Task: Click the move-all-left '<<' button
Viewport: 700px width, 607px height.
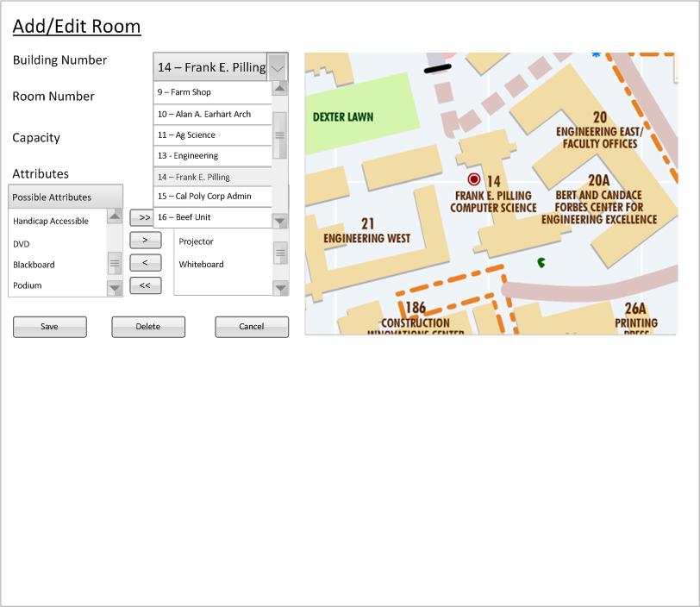Action: pyautogui.click(x=145, y=285)
